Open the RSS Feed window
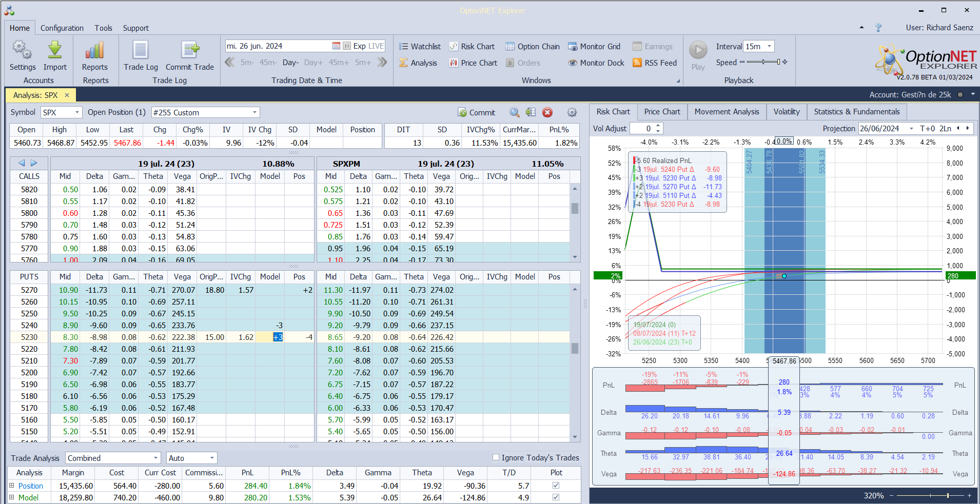The image size is (980, 504). 654,63
